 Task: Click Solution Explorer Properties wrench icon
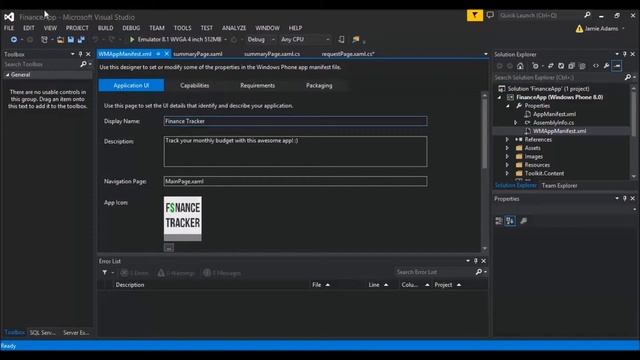coord(607,66)
